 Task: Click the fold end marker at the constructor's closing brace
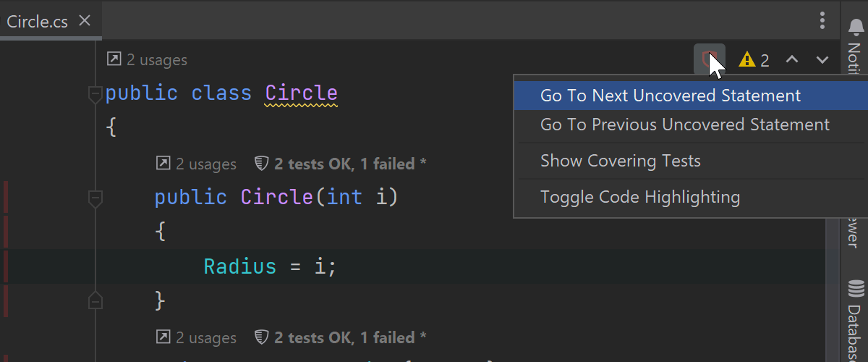pyautogui.click(x=95, y=300)
